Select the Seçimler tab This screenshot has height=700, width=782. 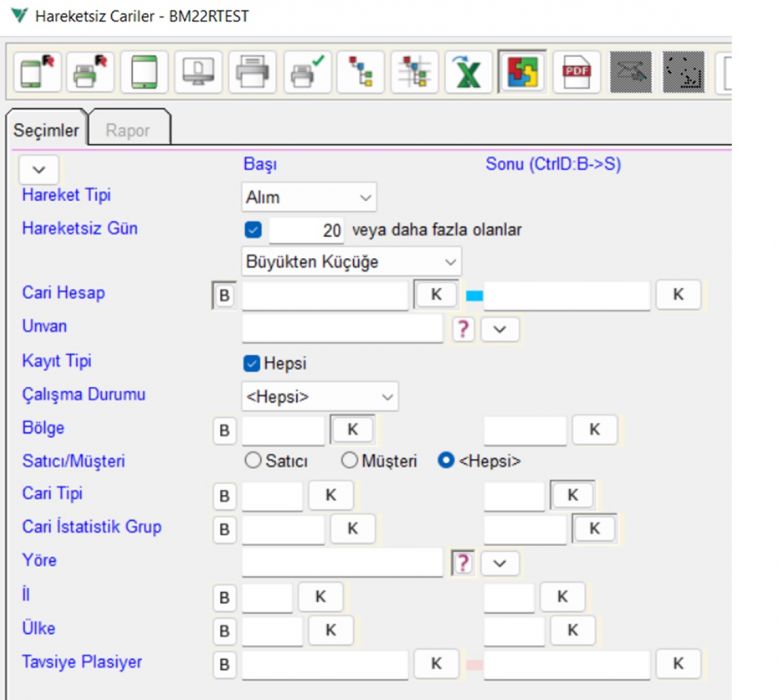45,130
